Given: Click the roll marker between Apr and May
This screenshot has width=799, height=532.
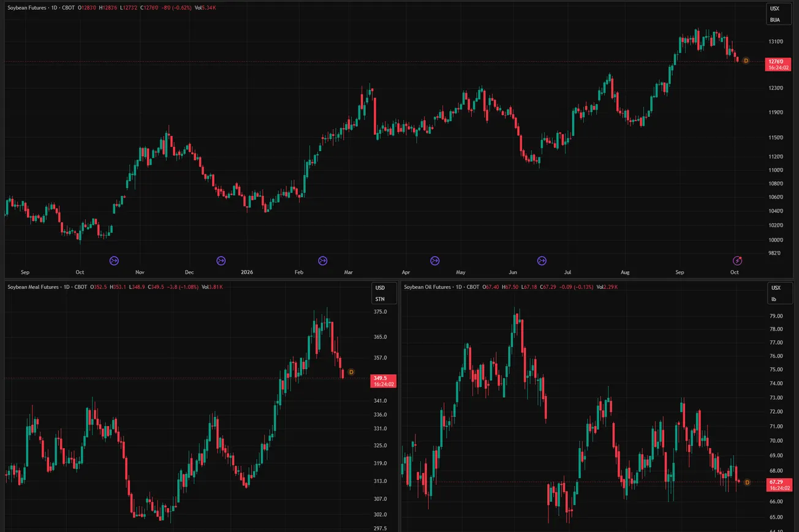Looking at the screenshot, I should (x=434, y=261).
